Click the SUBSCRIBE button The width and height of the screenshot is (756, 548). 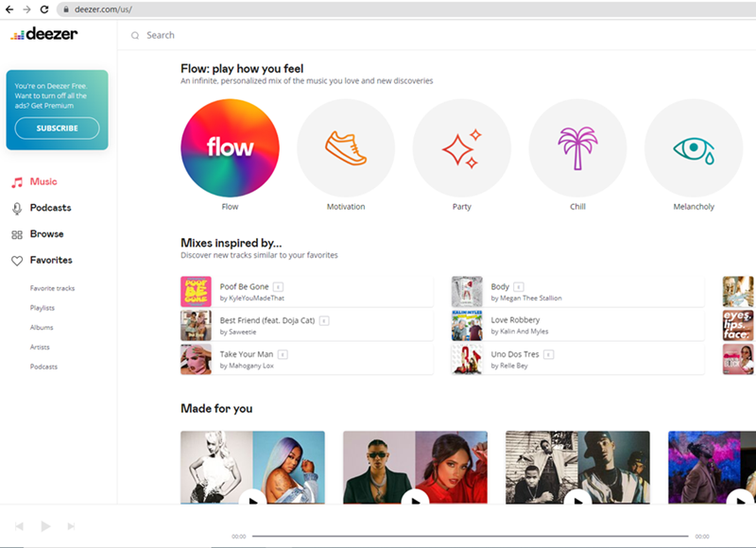pos(57,128)
